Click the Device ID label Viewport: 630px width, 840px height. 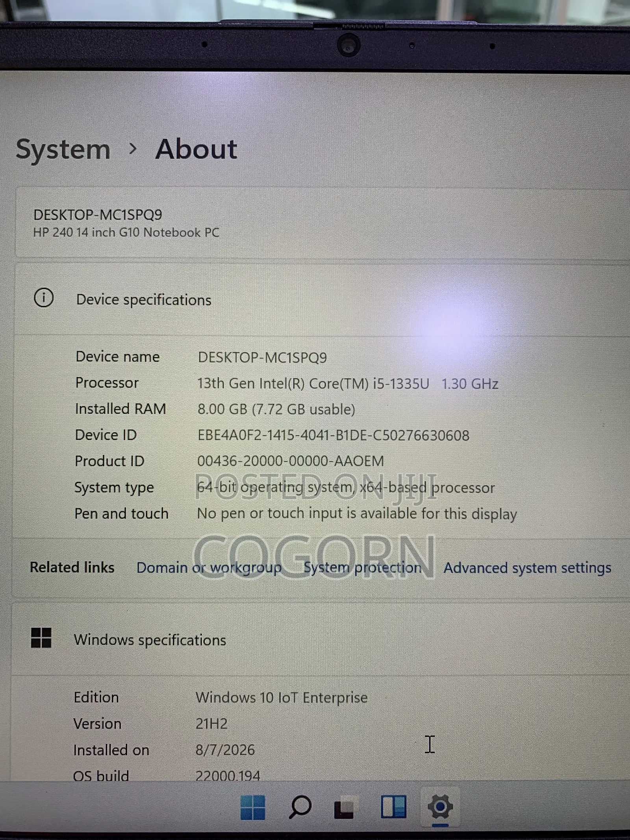coord(106,435)
